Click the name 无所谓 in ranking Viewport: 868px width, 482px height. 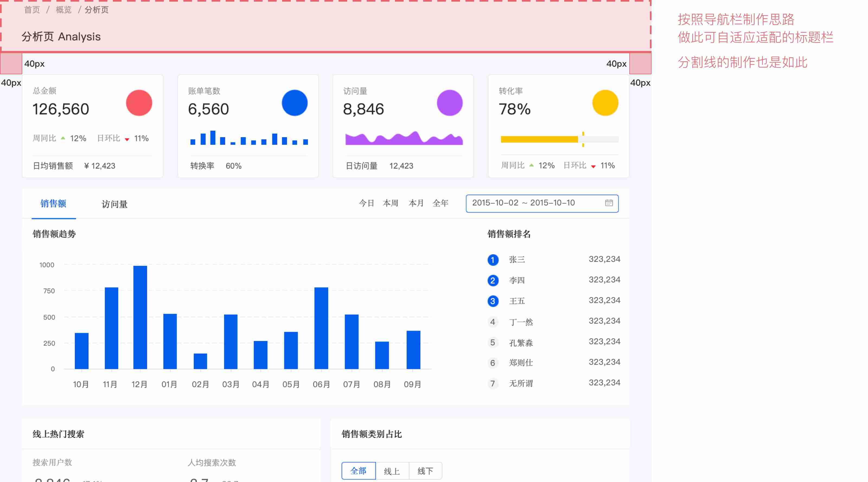click(x=521, y=383)
